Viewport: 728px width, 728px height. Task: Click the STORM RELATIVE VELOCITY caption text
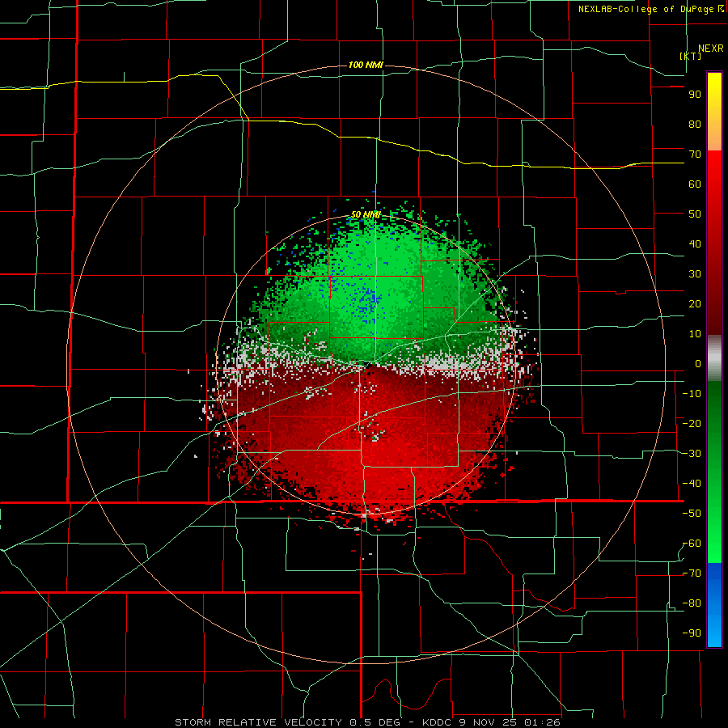click(258, 722)
